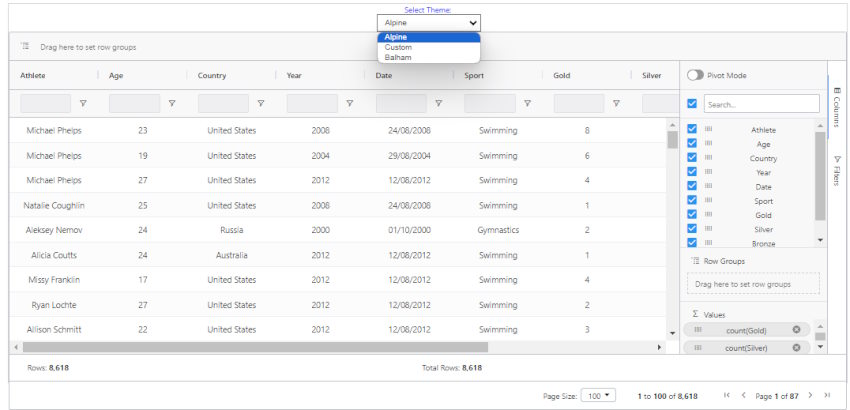Sort by the Age column header
This screenshot has height=410, width=850.
coord(116,75)
